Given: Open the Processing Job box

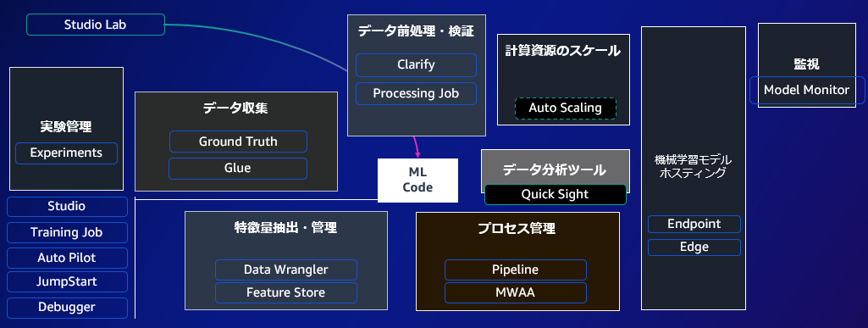Looking at the screenshot, I should (x=417, y=93).
